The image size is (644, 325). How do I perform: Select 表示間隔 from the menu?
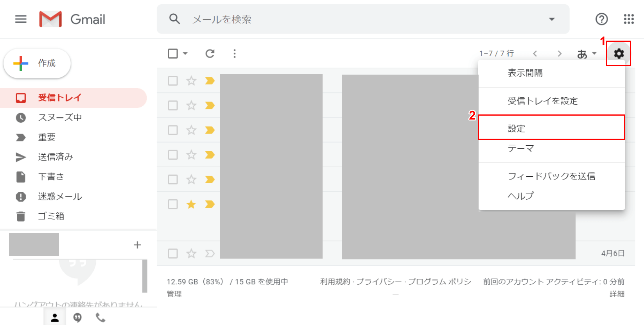(552, 73)
